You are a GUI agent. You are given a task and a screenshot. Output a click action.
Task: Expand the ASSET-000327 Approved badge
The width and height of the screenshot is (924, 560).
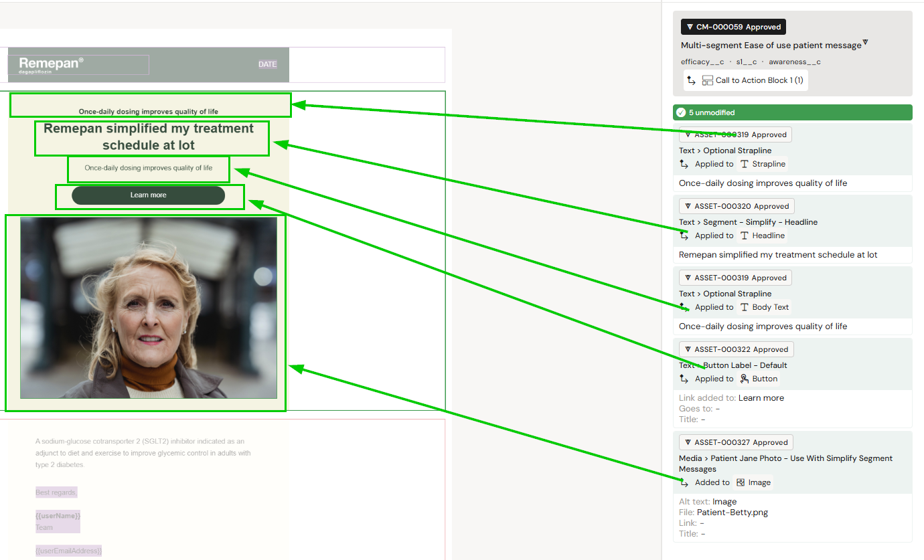[736, 442]
